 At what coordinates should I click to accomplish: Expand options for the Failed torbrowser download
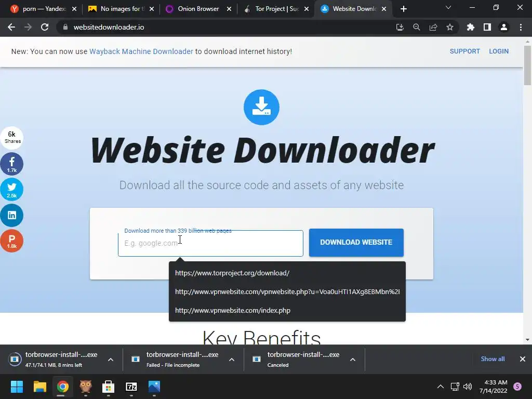(x=232, y=360)
